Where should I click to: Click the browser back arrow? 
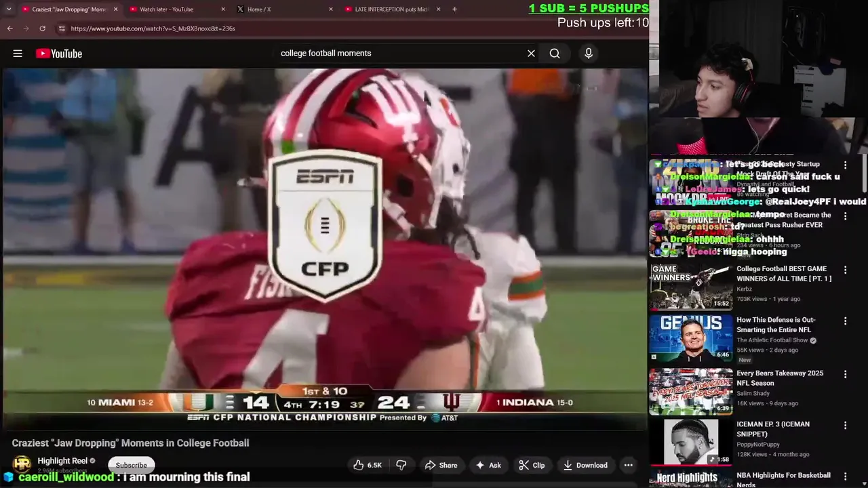tap(9, 28)
